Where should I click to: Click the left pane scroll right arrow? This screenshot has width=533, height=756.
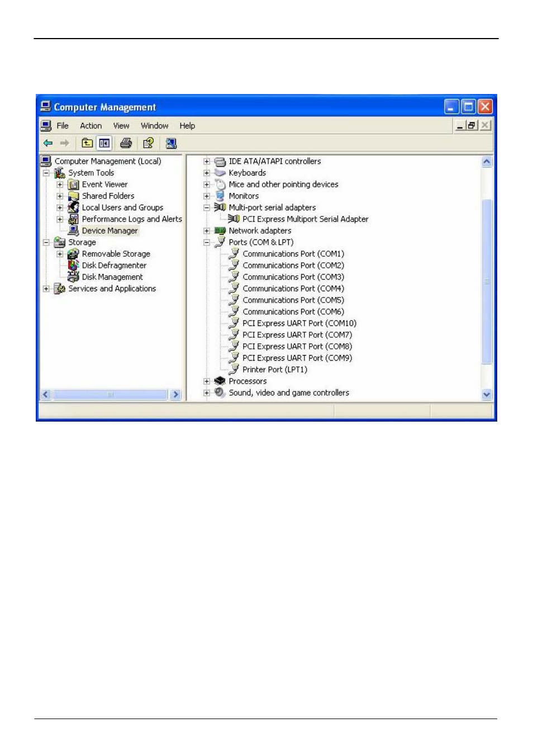click(x=176, y=394)
